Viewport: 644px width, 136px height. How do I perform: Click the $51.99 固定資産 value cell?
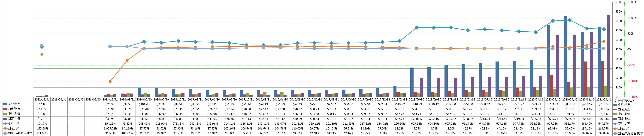399,109
